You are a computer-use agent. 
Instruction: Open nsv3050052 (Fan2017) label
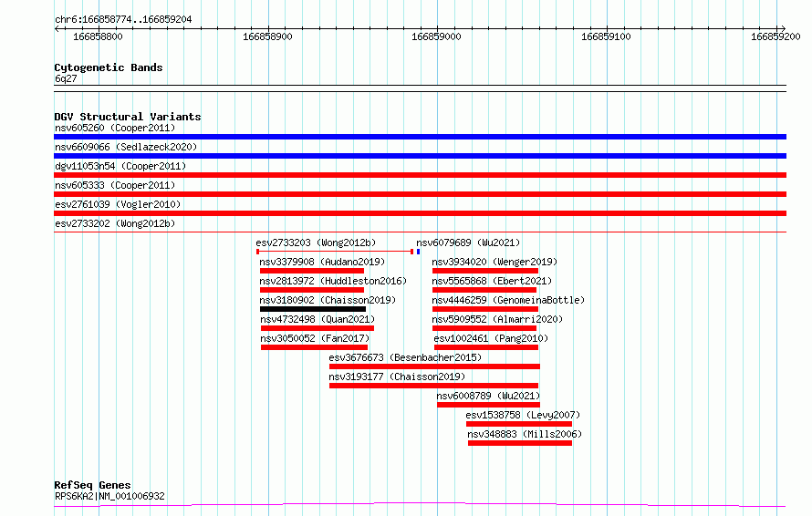[315, 338]
